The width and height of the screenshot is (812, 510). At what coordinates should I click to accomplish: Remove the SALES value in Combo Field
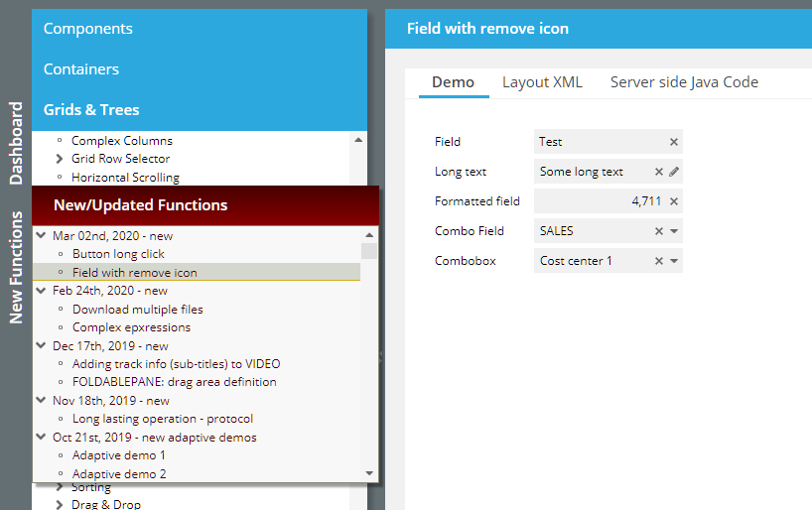click(659, 231)
